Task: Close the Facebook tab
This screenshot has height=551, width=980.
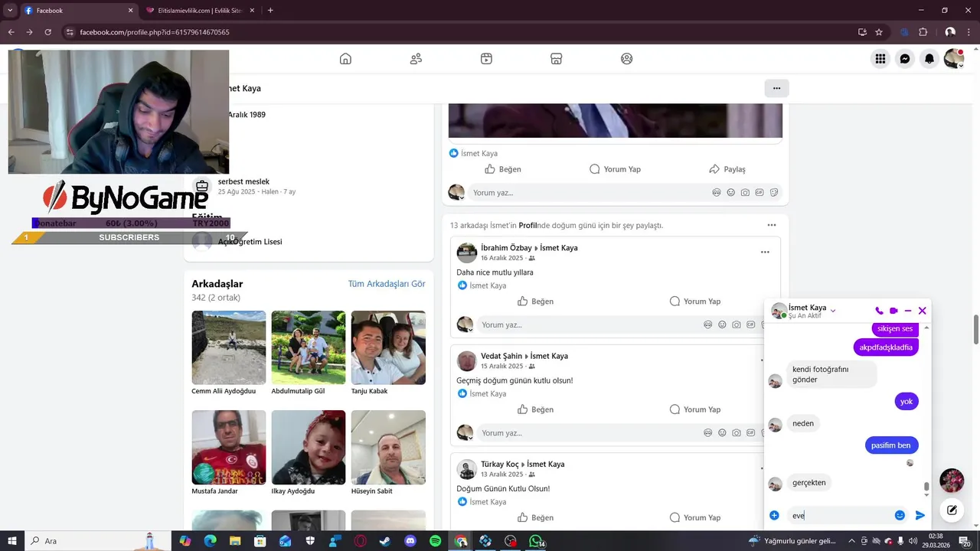Action: tap(130, 11)
